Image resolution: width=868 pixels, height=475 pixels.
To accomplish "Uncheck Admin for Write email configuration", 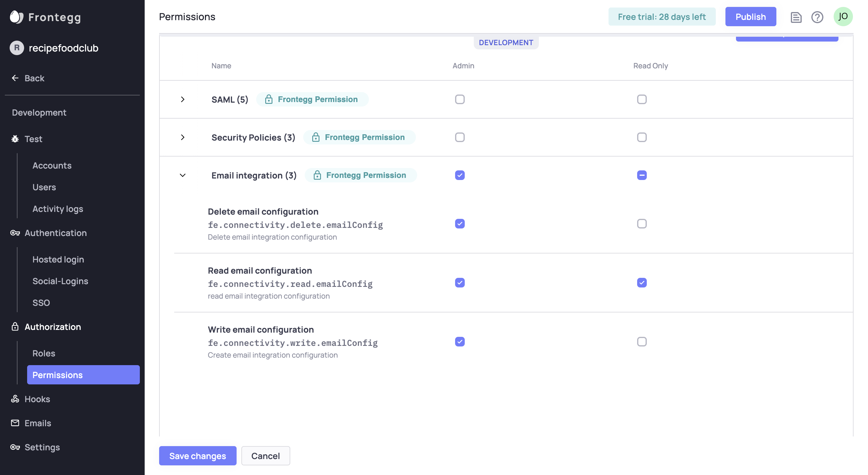I will (x=460, y=342).
